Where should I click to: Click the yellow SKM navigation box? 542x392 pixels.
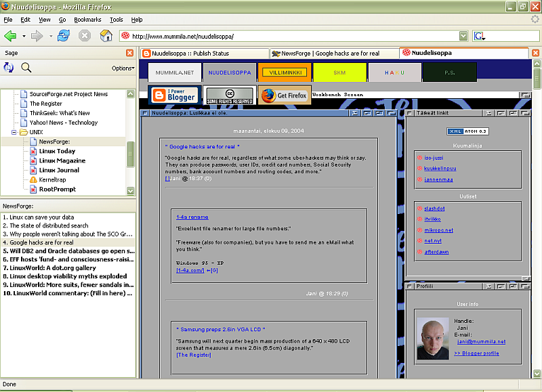(339, 72)
